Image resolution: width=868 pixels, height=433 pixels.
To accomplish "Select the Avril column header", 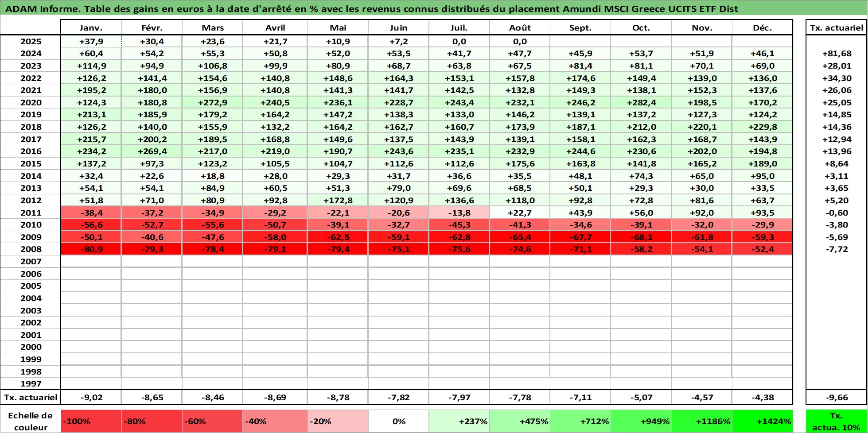I will [275, 27].
